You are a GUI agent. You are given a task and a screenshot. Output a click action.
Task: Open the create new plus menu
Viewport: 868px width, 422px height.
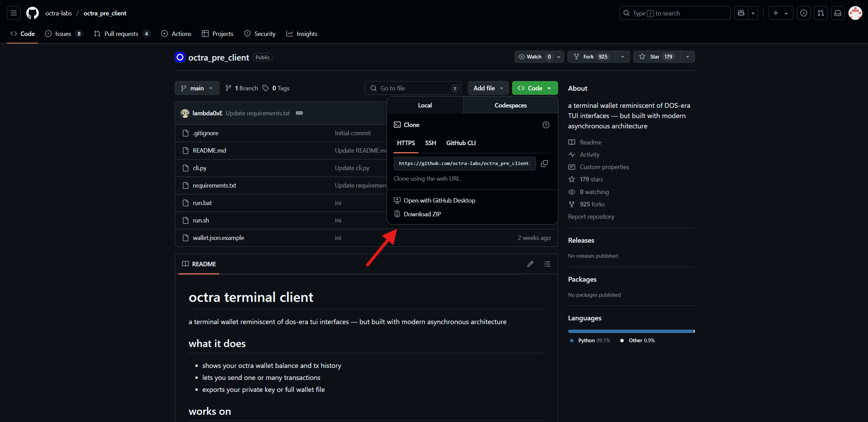781,13
